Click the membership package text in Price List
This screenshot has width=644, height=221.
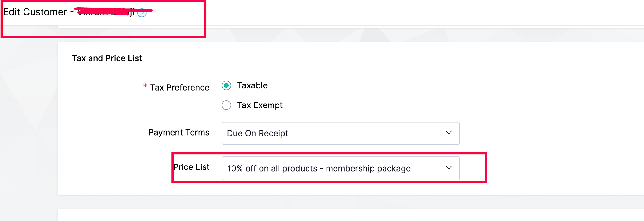pyautogui.click(x=368, y=168)
